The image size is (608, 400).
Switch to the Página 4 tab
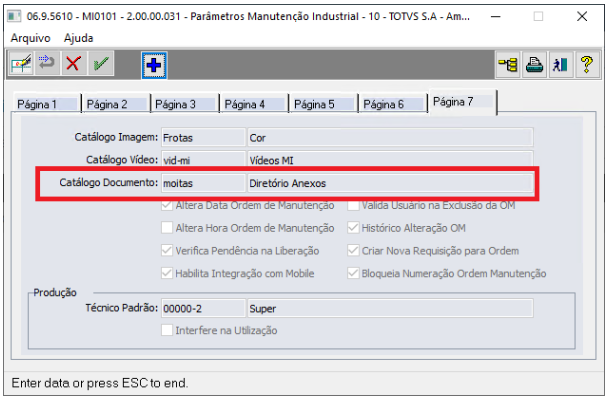pos(254,104)
